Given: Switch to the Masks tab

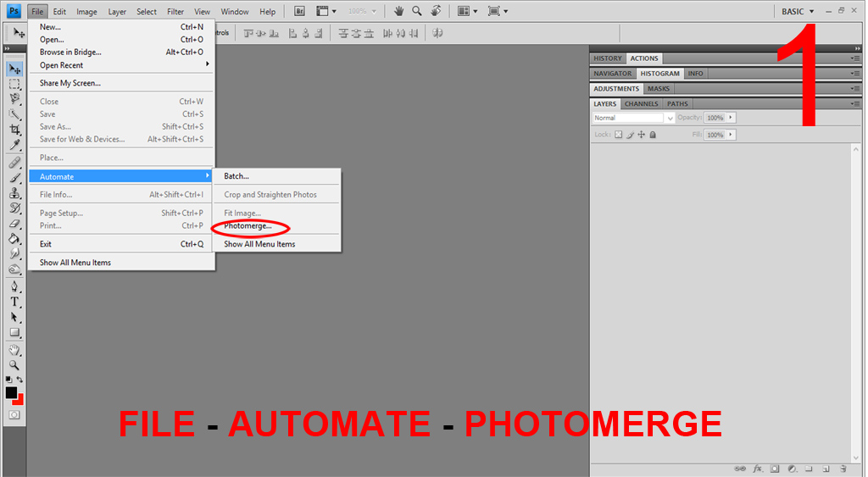Looking at the screenshot, I should [658, 89].
